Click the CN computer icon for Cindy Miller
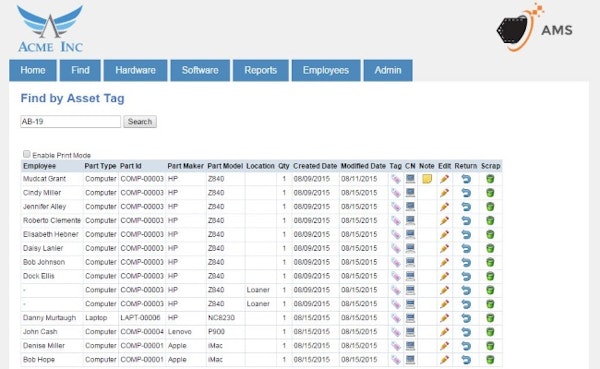This screenshot has height=369, width=600. click(410, 193)
